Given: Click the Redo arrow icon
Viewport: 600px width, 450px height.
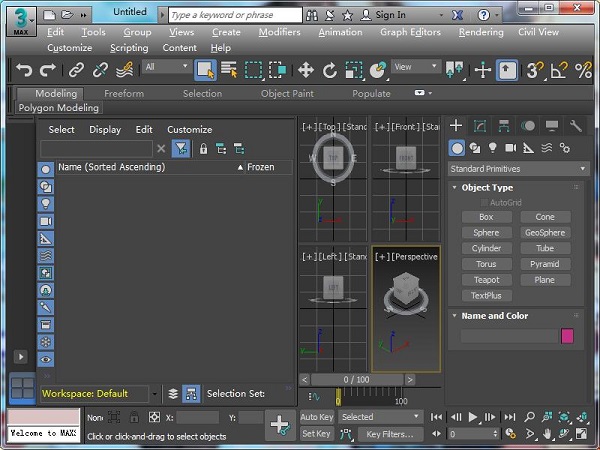Looking at the screenshot, I should click(x=48, y=70).
